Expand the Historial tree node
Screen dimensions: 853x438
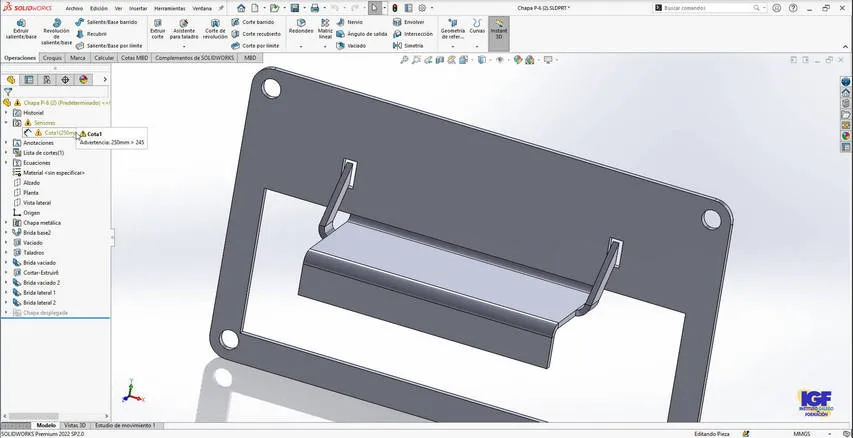pyautogui.click(x=6, y=113)
